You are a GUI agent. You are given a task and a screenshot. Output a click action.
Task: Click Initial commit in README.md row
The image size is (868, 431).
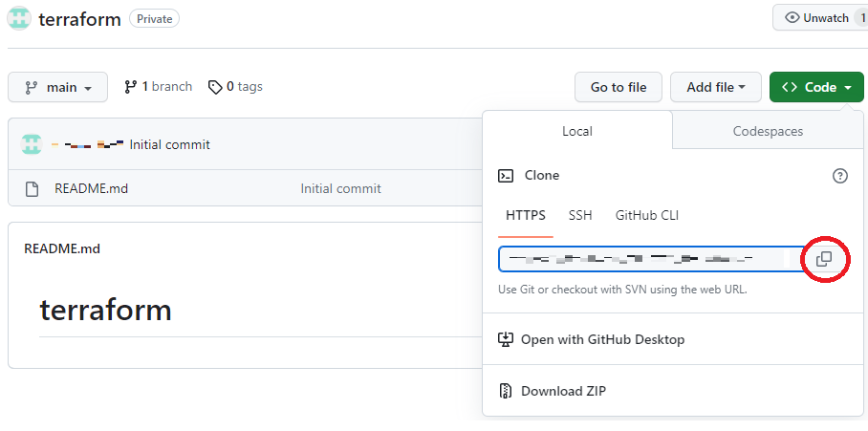340,188
